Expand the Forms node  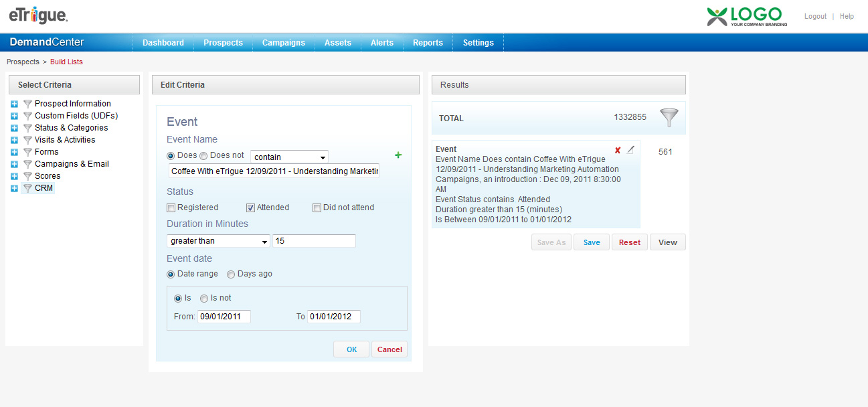pyautogui.click(x=15, y=152)
